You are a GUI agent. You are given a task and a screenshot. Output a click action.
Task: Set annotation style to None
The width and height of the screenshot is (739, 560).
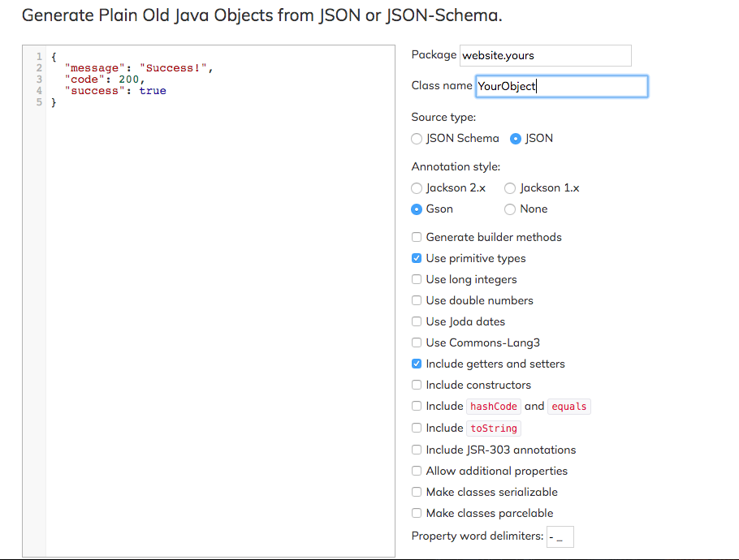510,209
